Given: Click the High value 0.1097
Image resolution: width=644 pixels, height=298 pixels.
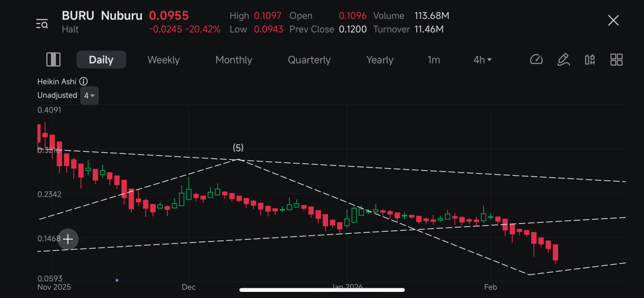Looking at the screenshot, I should point(269,16).
